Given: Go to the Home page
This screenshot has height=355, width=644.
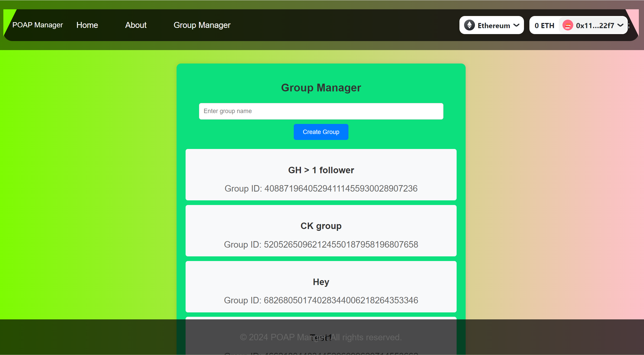Looking at the screenshot, I should click(x=87, y=25).
